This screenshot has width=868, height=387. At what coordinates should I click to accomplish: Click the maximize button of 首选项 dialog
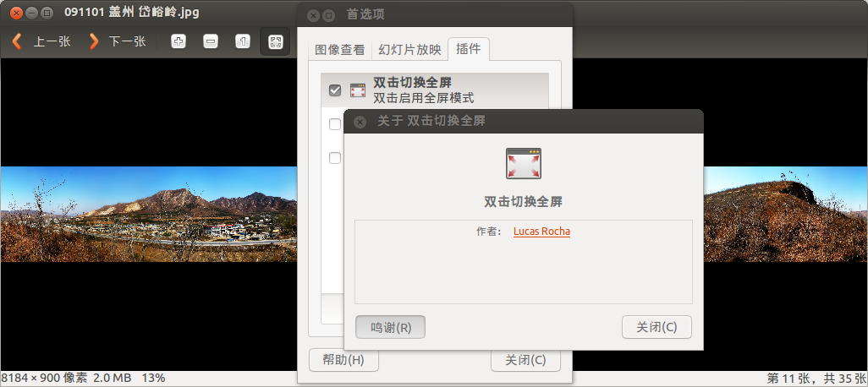pos(329,15)
